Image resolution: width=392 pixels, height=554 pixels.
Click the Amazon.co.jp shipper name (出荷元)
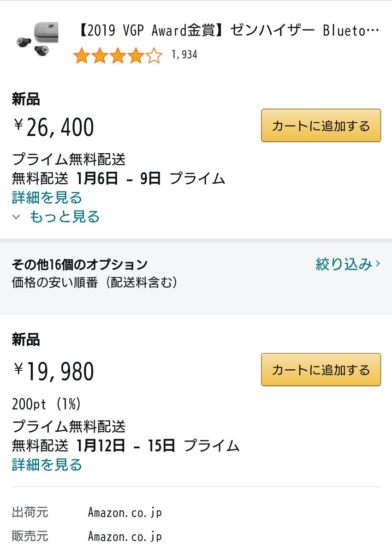coord(125,512)
